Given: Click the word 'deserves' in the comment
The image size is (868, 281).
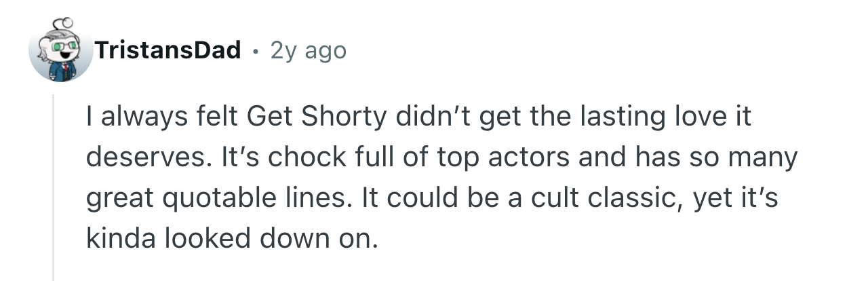Looking at the screenshot, I should tap(144, 158).
